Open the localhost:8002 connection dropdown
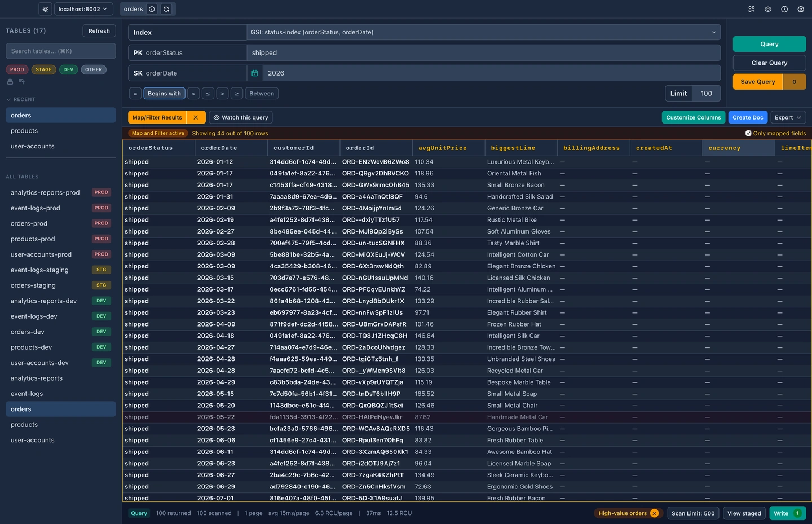The image size is (812, 524). click(83, 9)
